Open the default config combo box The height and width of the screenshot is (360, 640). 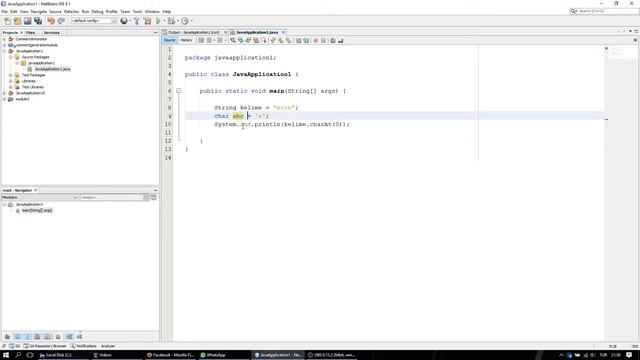coord(94,21)
